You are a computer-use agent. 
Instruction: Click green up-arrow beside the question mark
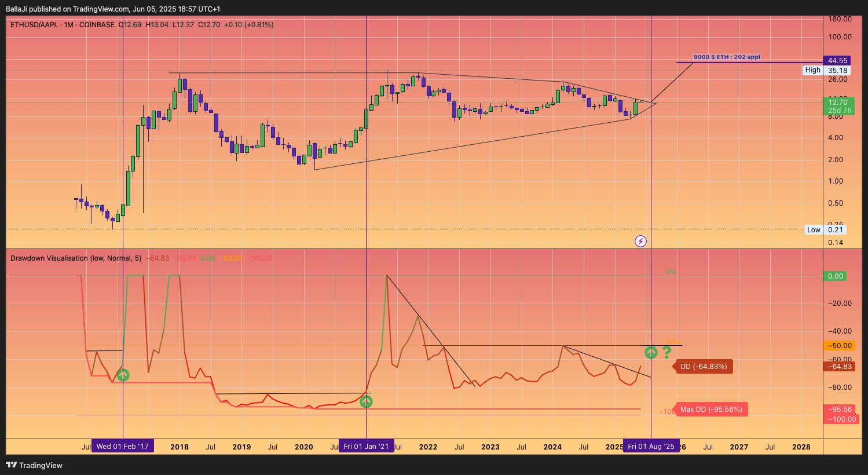pyautogui.click(x=651, y=352)
